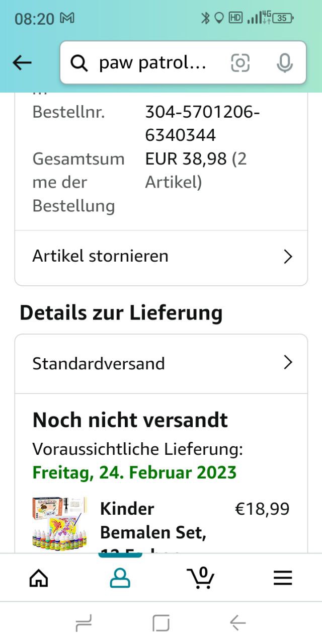Tap the Gmail notification icon
The width and height of the screenshot is (322, 644).
(67, 19)
